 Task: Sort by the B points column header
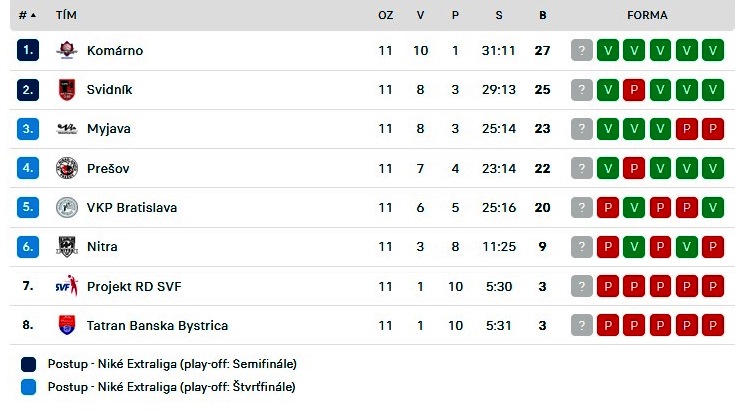(x=542, y=15)
